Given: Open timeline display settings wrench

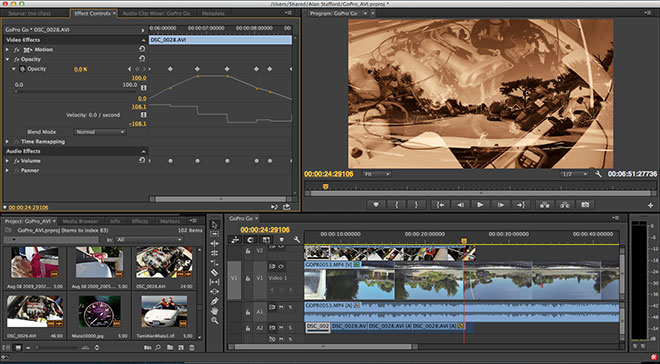Looking at the screenshot, I should pos(297,239).
